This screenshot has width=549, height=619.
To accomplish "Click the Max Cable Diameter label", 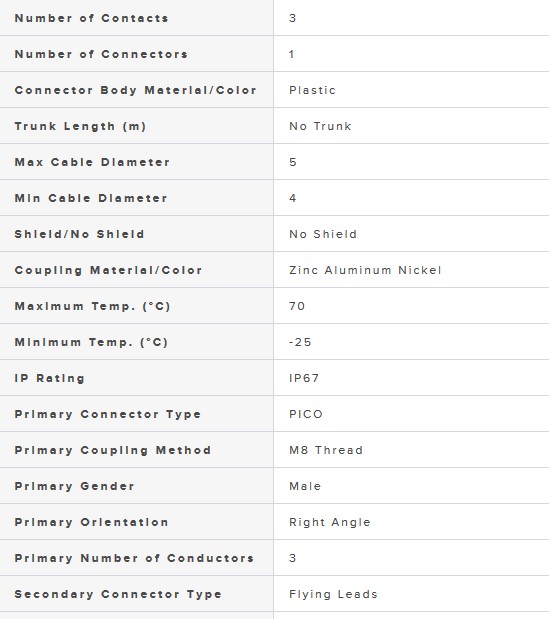I will [92, 162].
